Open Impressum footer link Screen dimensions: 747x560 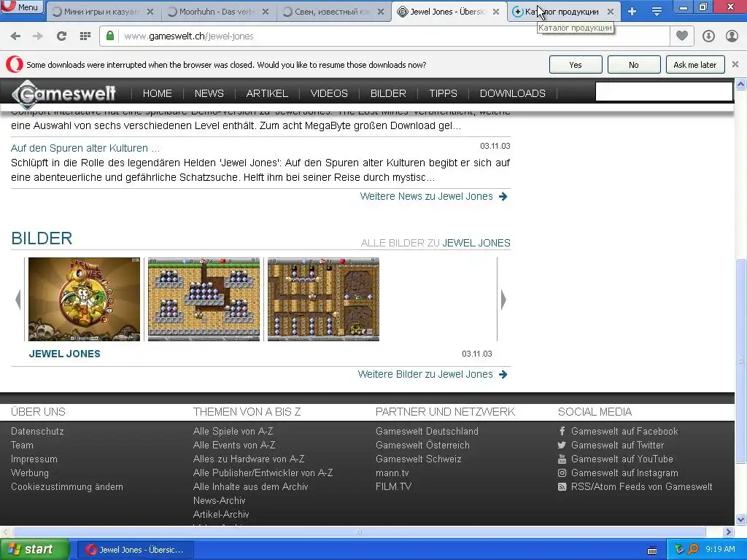34,459
